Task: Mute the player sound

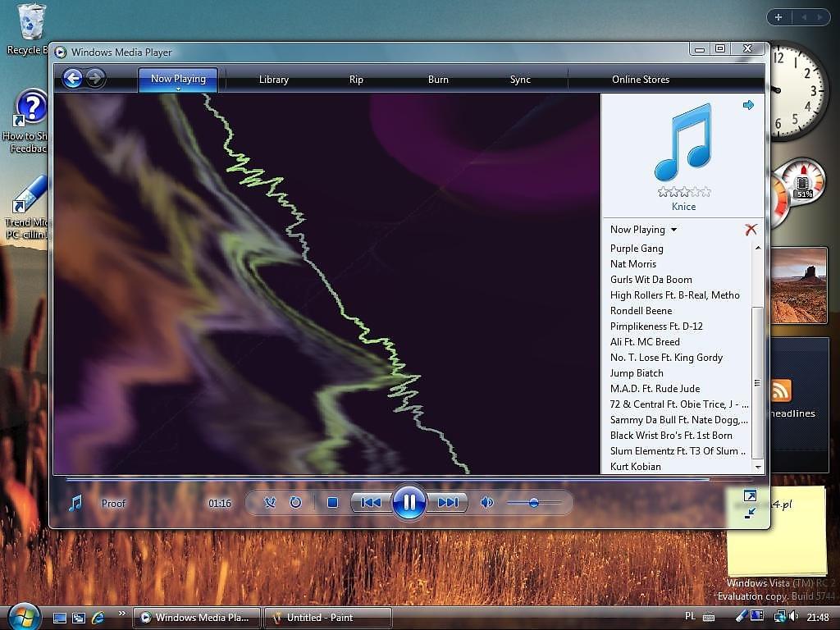Action: tap(486, 503)
